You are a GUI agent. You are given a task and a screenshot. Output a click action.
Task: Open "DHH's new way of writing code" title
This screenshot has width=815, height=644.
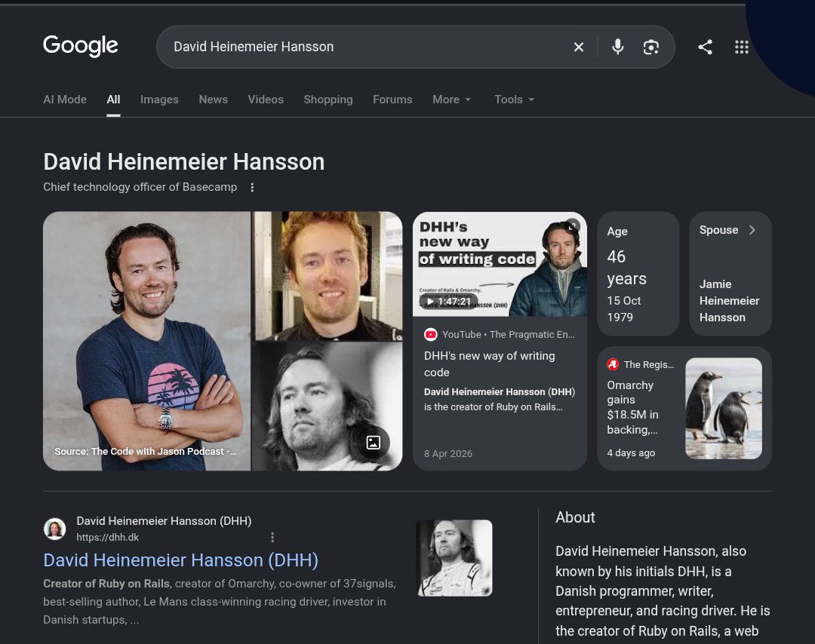(489, 364)
